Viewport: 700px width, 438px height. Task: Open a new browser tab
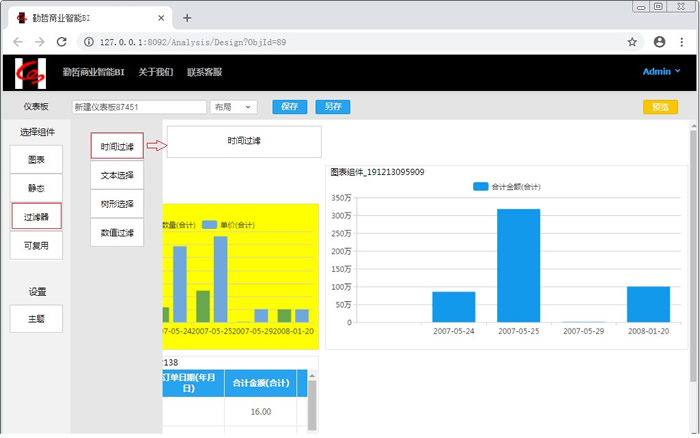(x=187, y=18)
